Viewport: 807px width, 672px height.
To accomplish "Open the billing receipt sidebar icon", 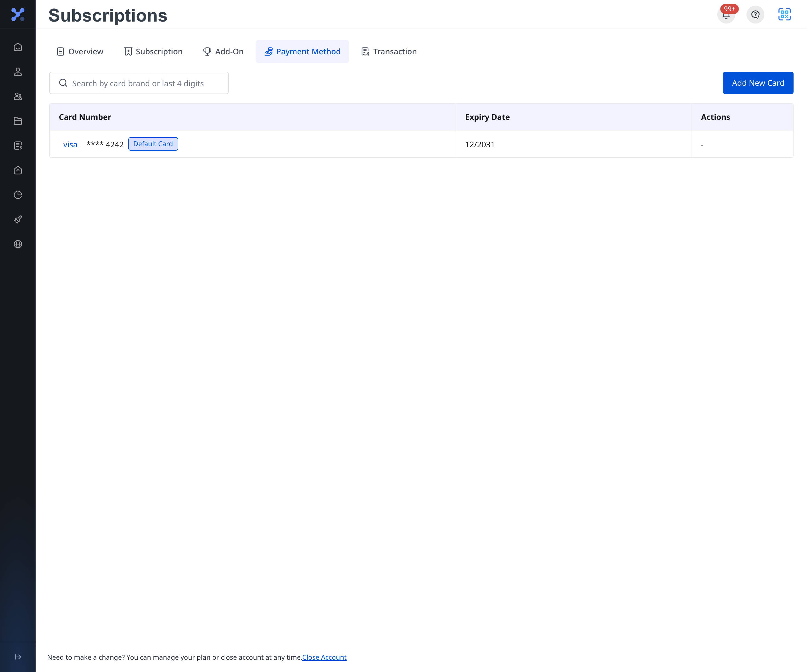I will tap(18, 146).
